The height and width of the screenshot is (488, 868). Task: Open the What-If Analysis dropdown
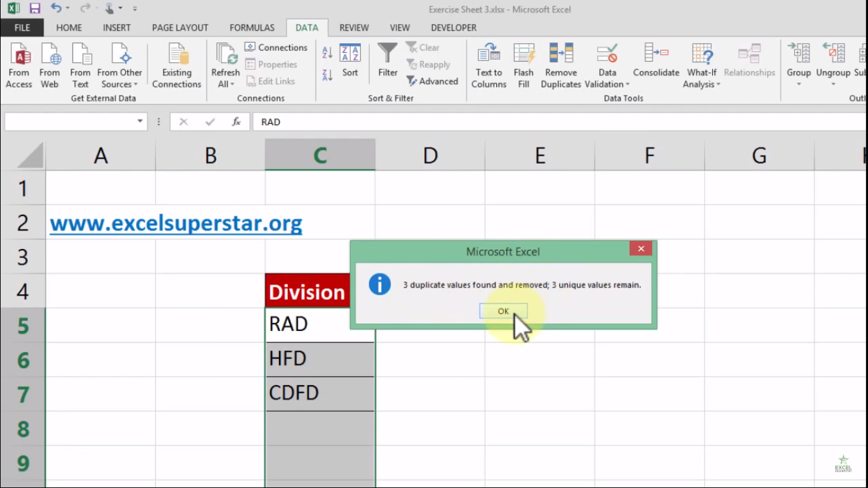pyautogui.click(x=702, y=65)
